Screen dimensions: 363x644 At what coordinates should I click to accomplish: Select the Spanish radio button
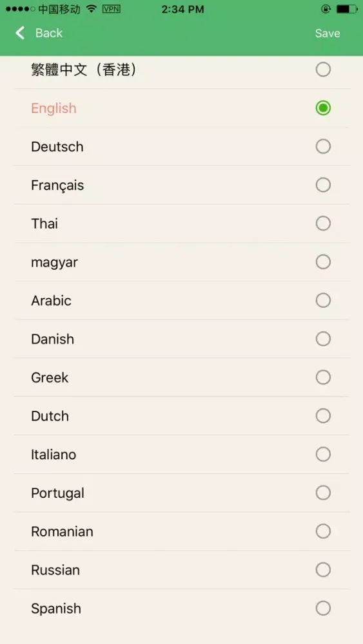pos(323,609)
